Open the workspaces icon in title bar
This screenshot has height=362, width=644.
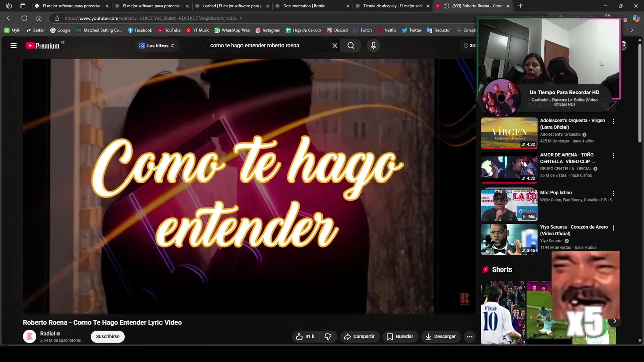(9, 6)
